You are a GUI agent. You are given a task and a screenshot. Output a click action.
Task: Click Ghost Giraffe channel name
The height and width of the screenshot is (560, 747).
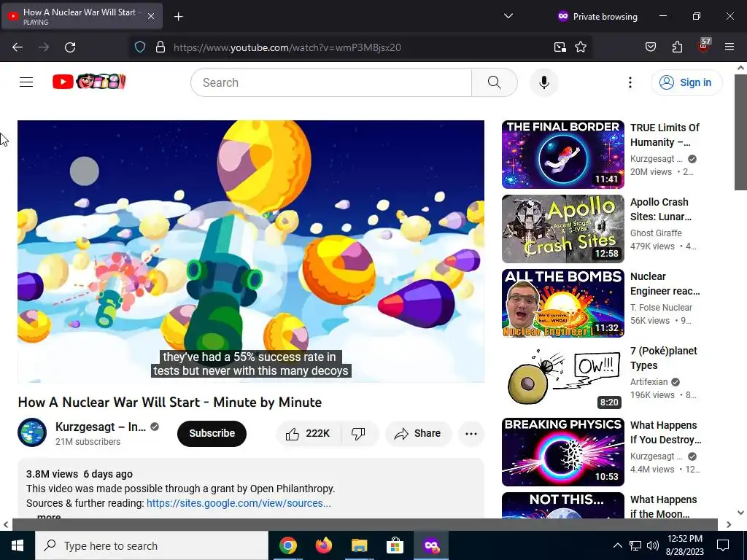click(656, 233)
